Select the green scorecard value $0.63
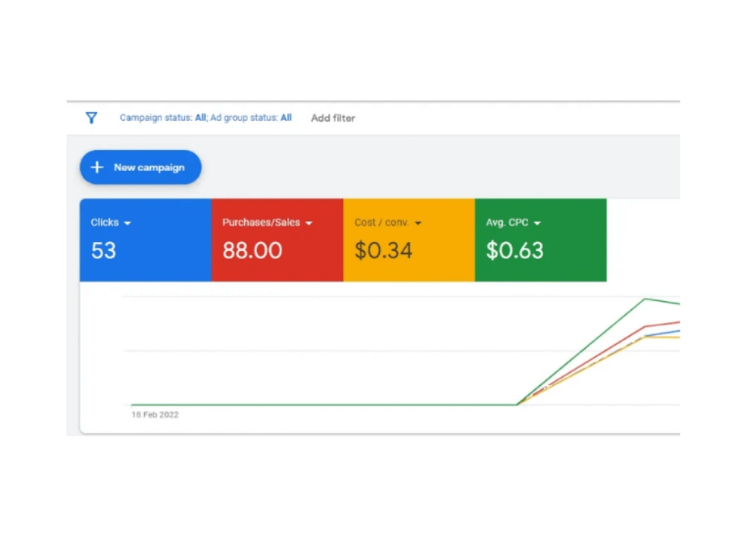Screen dimensions: 747x560 (x=515, y=250)
